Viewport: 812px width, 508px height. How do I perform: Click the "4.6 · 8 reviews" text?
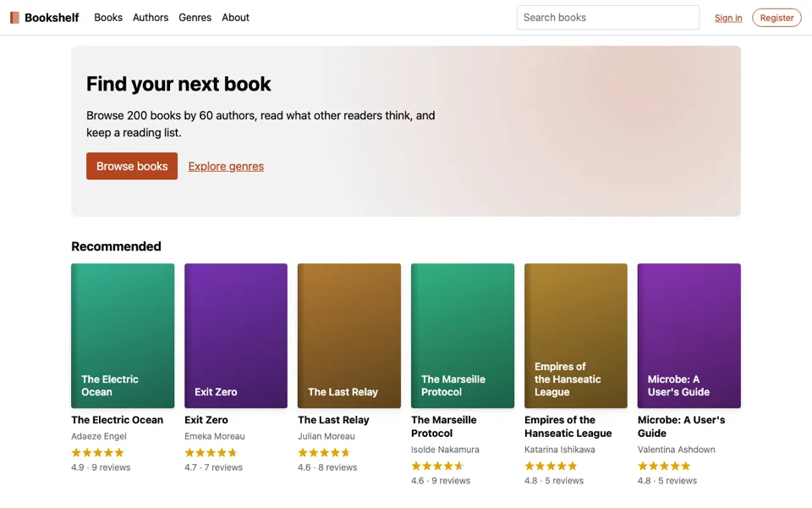327,467
